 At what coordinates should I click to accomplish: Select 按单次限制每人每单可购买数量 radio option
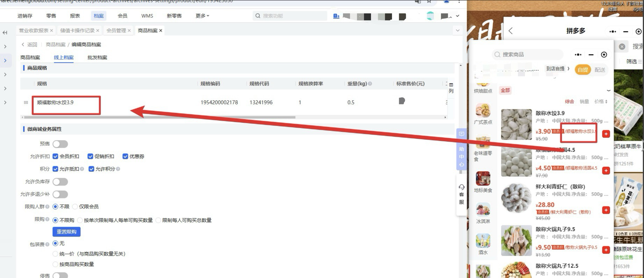pyautogui.click(x=80, y=220)
